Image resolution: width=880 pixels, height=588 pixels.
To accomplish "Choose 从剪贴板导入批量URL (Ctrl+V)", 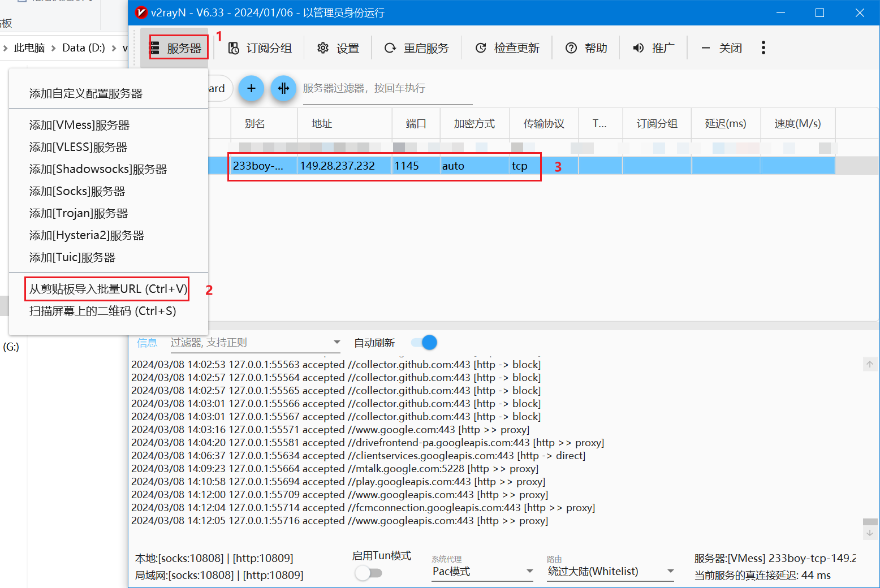I will [x=109, y=289].
